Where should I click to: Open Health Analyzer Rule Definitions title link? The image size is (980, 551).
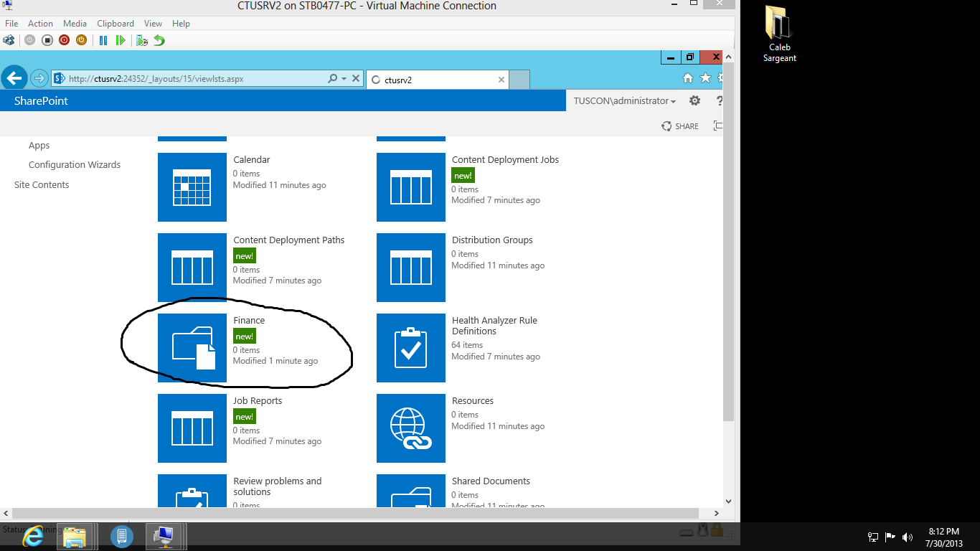tap(494, 326)
